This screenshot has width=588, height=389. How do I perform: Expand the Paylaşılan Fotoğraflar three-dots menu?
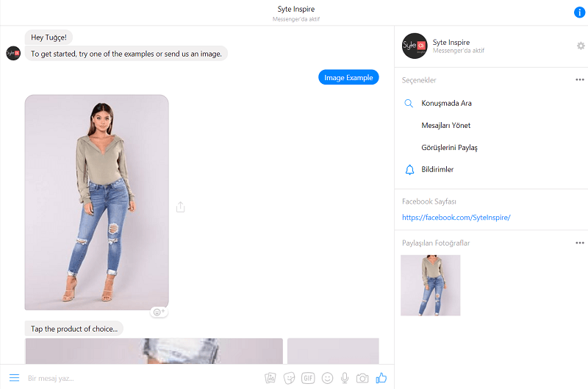pos(579,243)
